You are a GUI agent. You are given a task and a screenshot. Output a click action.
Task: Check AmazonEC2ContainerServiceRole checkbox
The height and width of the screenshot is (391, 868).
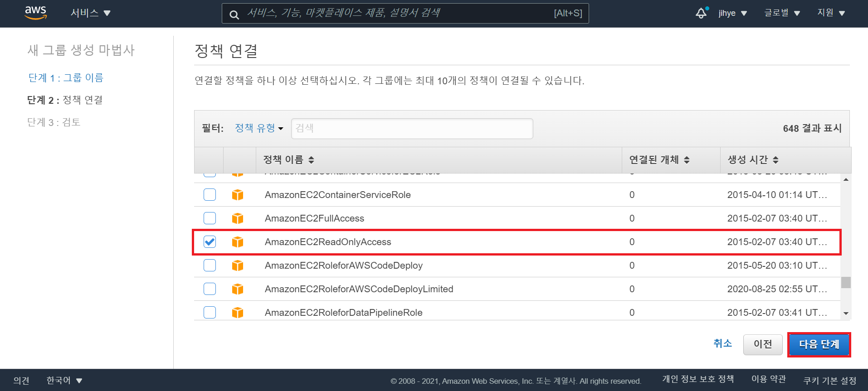pyautogui.click(x=210, y=194)
